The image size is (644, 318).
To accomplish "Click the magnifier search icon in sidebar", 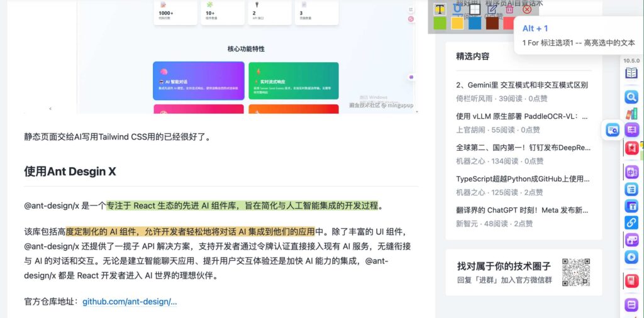I will (631, 97).
